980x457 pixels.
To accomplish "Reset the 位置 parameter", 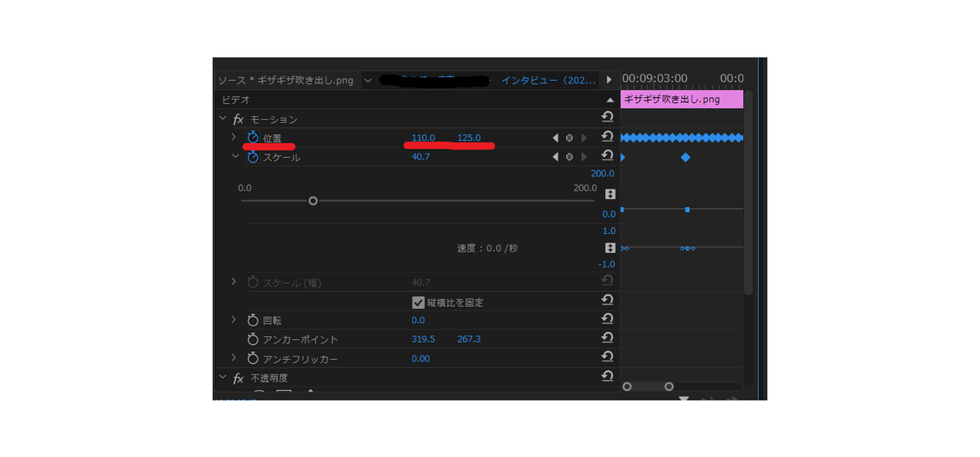I will 607,137.
